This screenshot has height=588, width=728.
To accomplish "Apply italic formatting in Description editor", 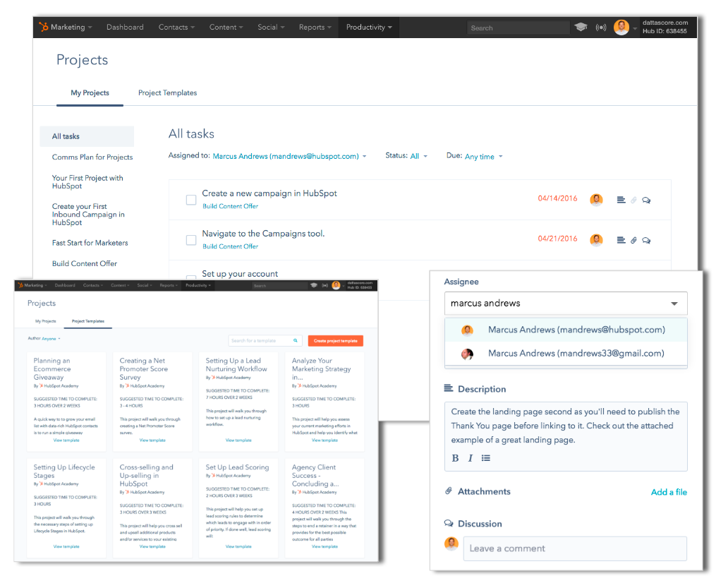I will 471,458.
